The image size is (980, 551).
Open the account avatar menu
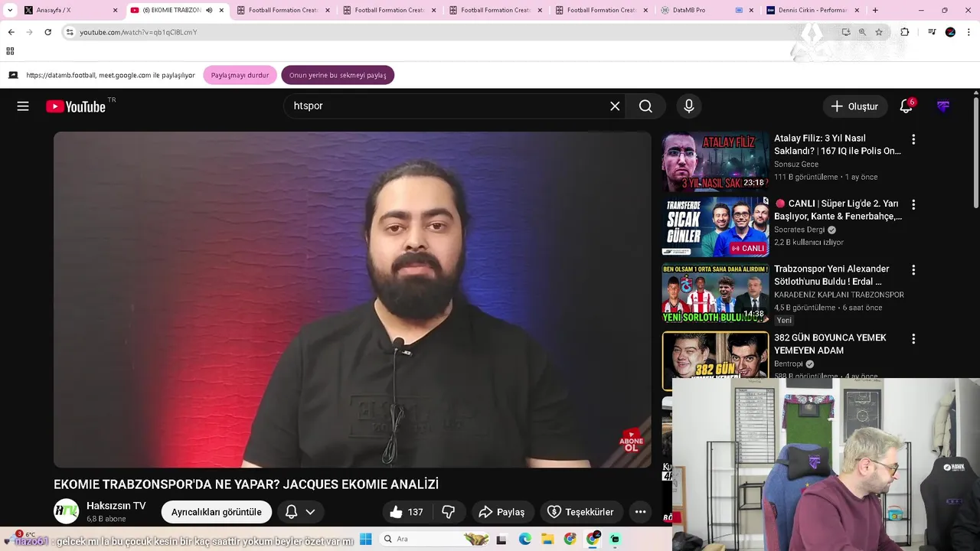pos(943,106)
